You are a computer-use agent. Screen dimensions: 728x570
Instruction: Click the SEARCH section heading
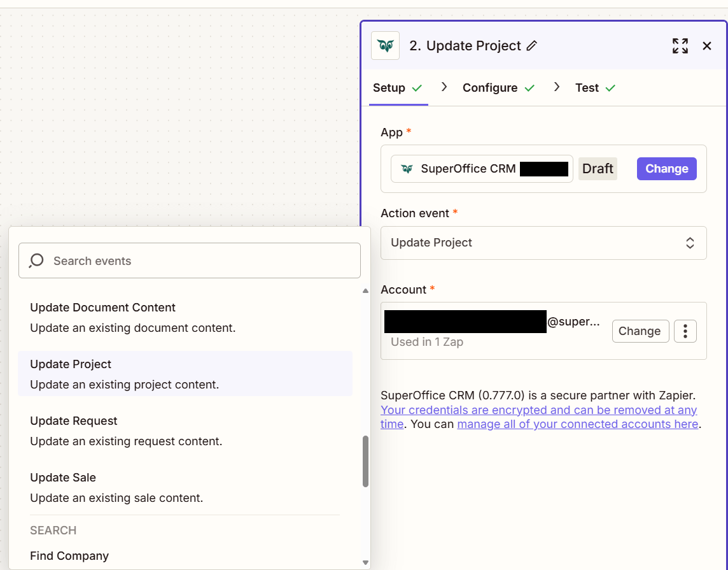pyautogui.click(x=53, y=530)
